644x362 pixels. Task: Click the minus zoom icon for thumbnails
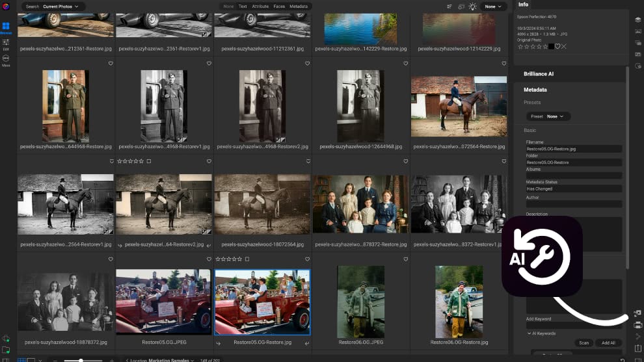(55, 360)
